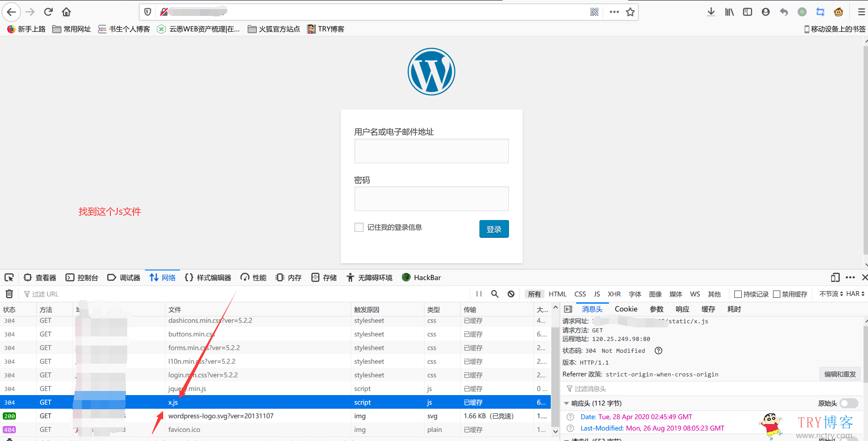Open the Performance tab
This screenshot has width=868, height=441.
(x=254, y=277)
